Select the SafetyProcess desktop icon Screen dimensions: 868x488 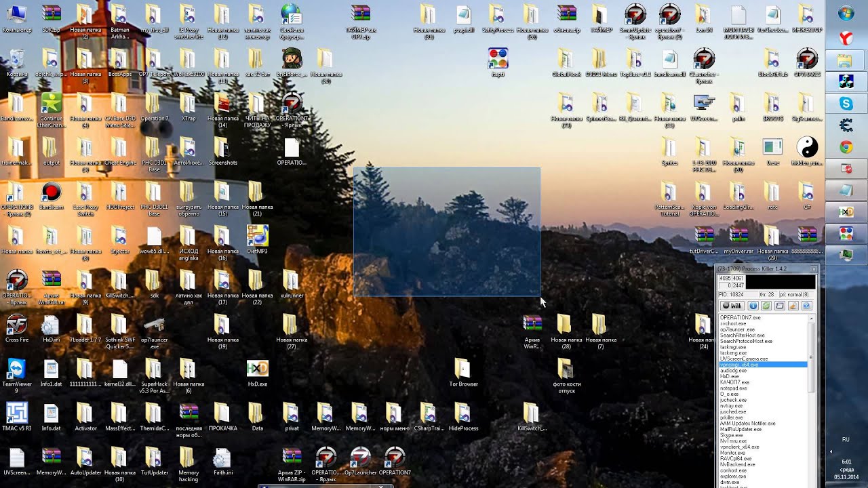pyautogui.click(x=497, y=18)
